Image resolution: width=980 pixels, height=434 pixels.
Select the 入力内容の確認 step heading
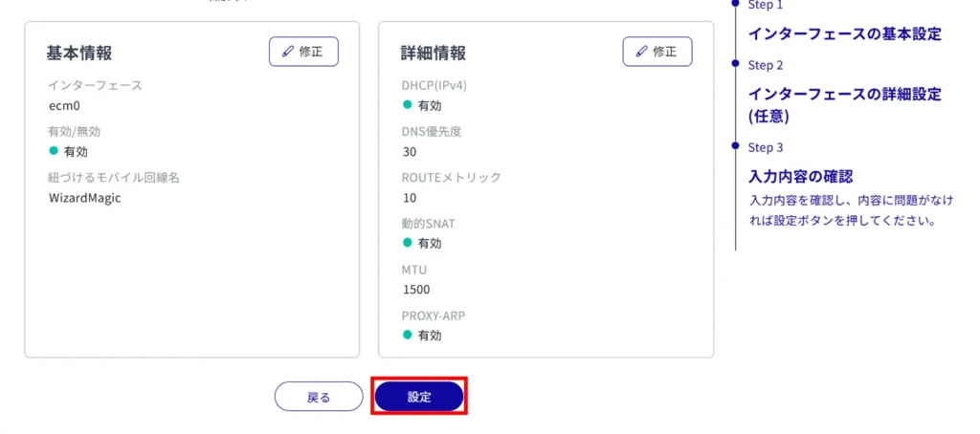tap(800, 176)
